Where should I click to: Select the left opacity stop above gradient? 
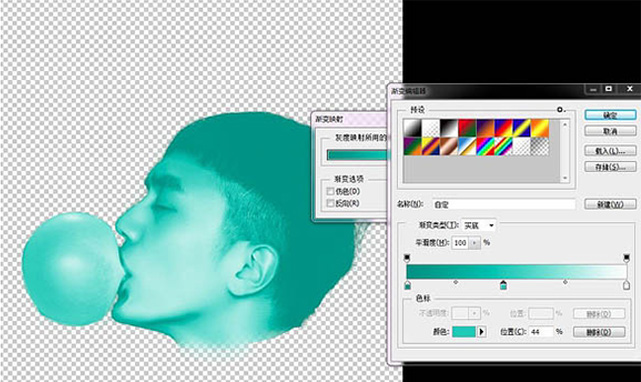pos(407,258)
